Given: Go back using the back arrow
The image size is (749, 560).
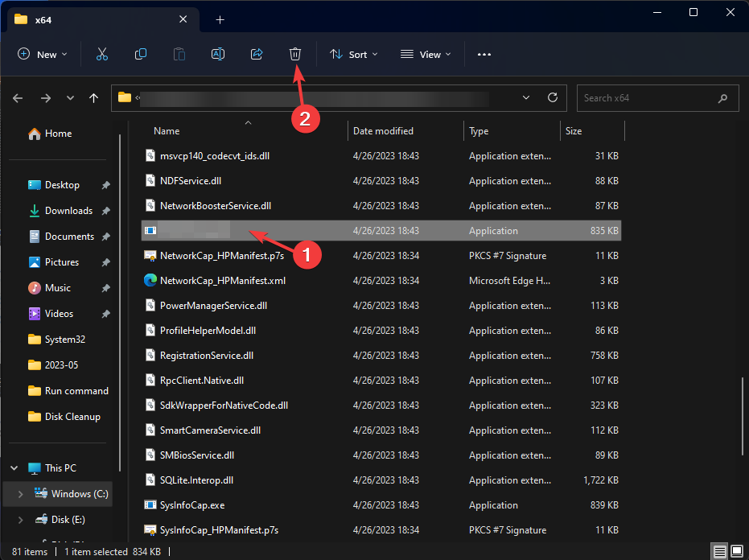Looking at the screenshot, I should (17, 97).
